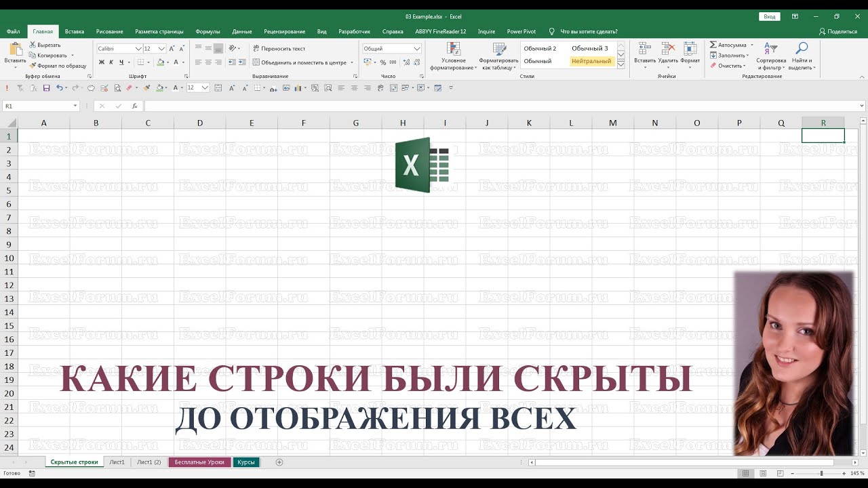The height and width of the screenshot is (488, 868).
Task: Select column H header
Action: 403,123
